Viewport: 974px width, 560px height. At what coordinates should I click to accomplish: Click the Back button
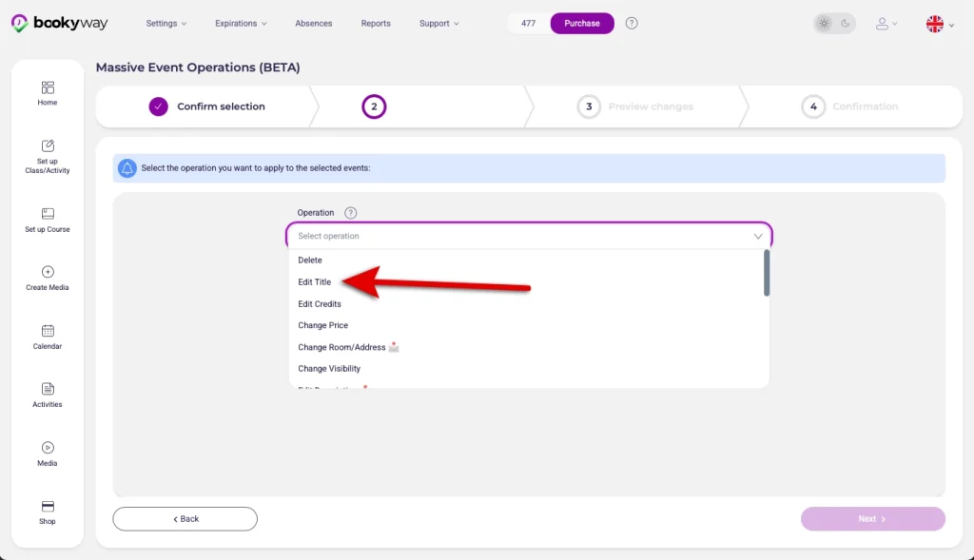[x=185, y=519]
